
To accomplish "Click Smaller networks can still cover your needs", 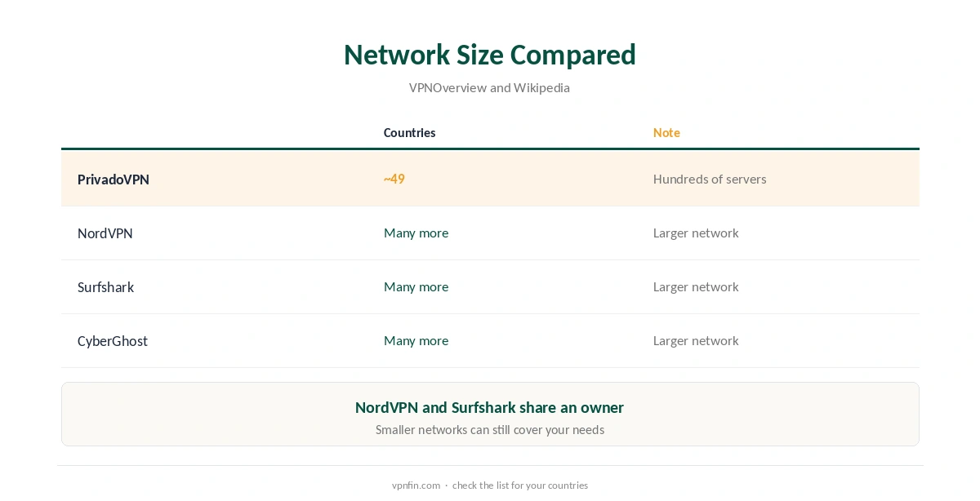I will 490,429.
